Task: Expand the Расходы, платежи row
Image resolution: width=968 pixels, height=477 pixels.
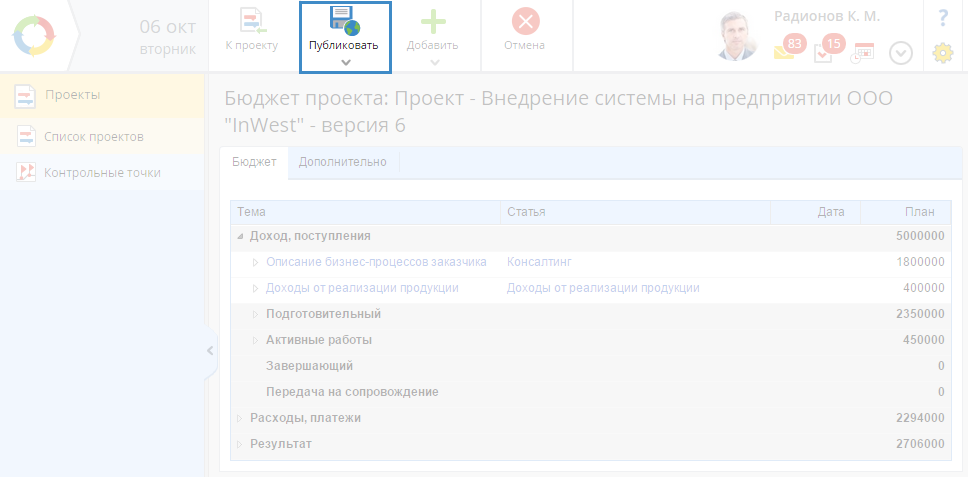Action: pyautogui.click(x=239, y=418)
